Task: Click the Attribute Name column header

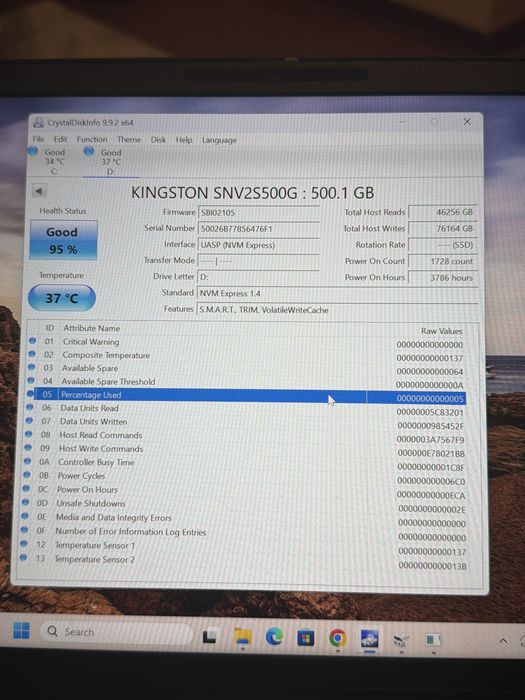Action: 92,328
